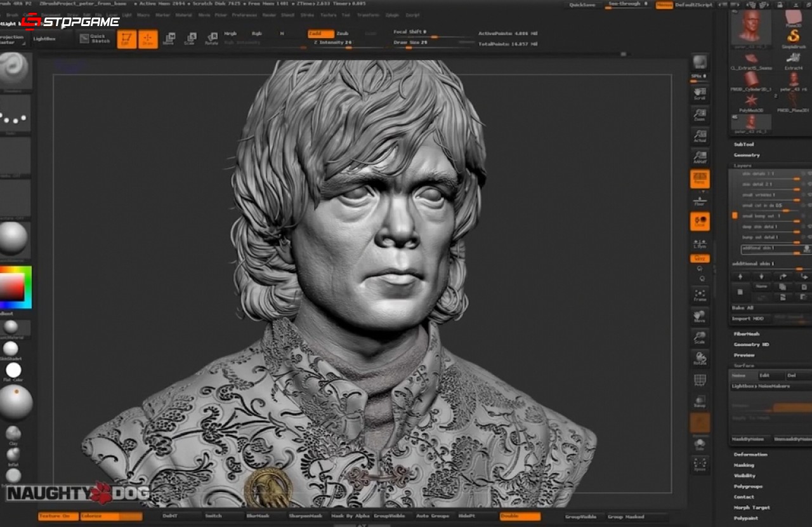
Task: Open the current brush thumbnail
Action: click(x=14, y=70)
